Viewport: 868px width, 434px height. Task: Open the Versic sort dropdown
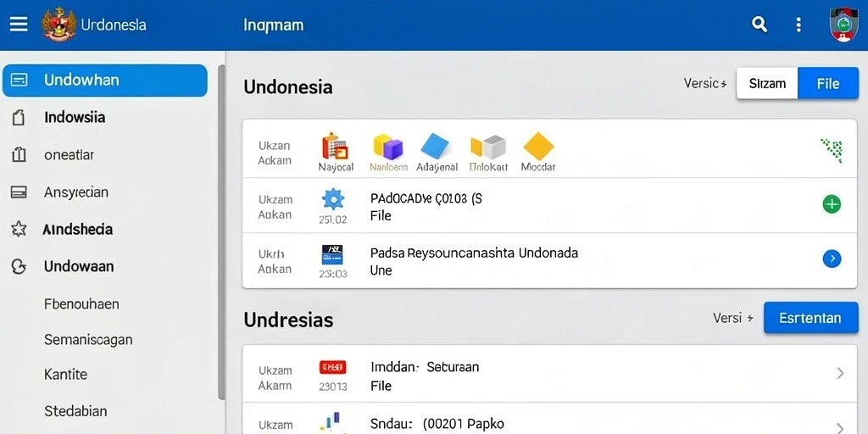point(705,84)
